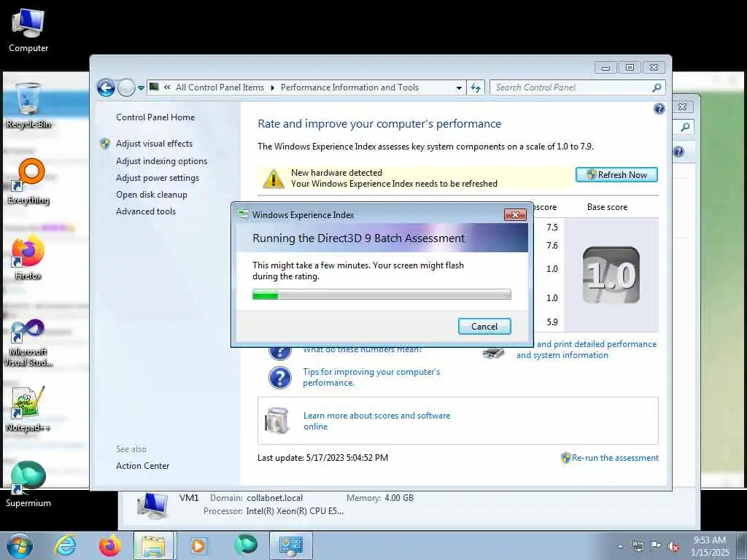The width and height of the screenshot is (747, 560).
Task: Open Tips for improving your computer's performance
Action: [371, 377]
